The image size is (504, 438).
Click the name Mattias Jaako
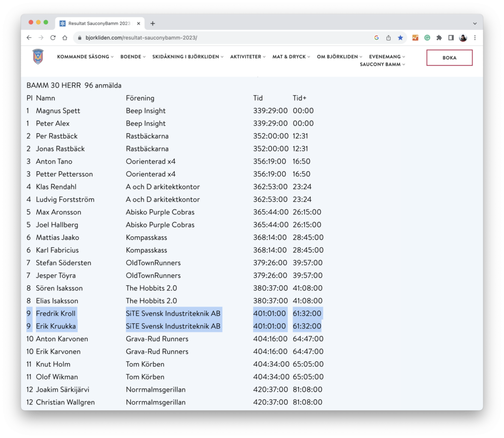(57, 237)
